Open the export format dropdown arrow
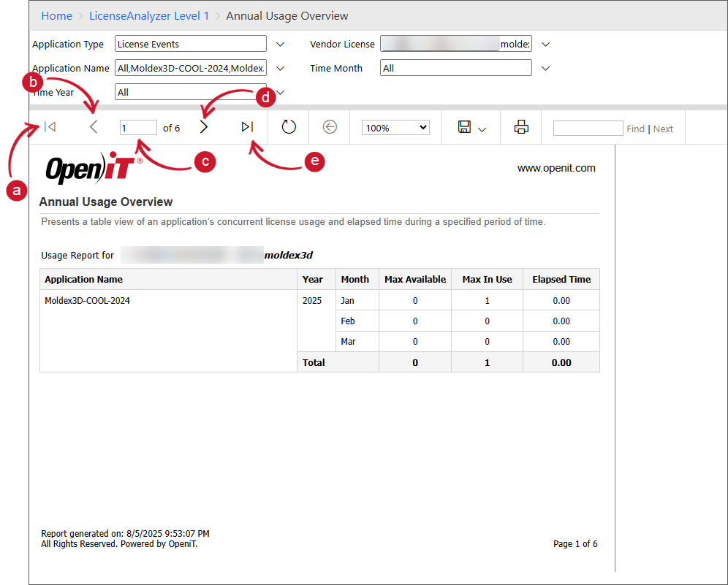The image size is (728, 585). 482,129
